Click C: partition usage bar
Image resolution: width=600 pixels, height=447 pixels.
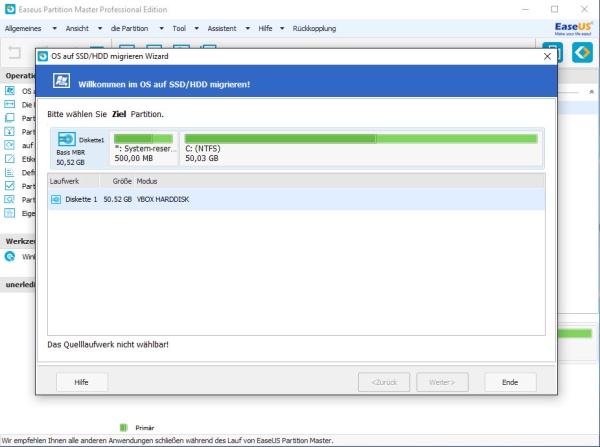coord(361,139)
